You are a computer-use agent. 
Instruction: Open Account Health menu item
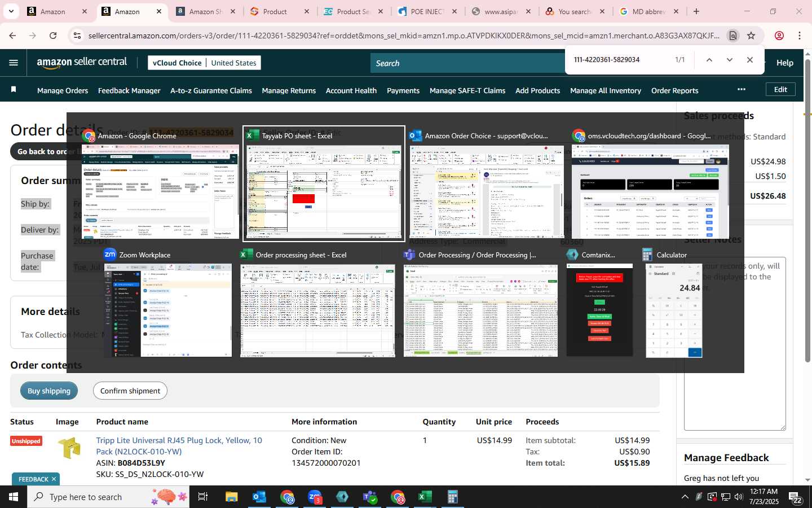click(351, 90)
